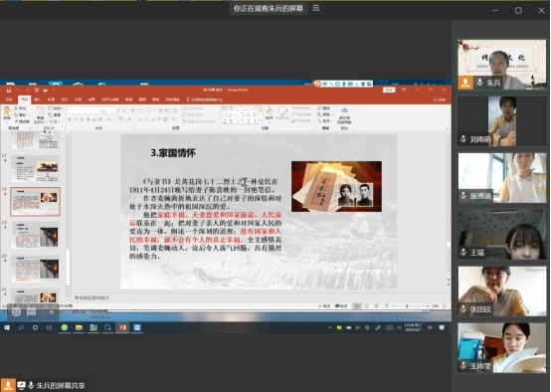The width and height of the screenshot is (551, 392).
Task: Click Decrease Font Size icon
Action: (124, 110)
